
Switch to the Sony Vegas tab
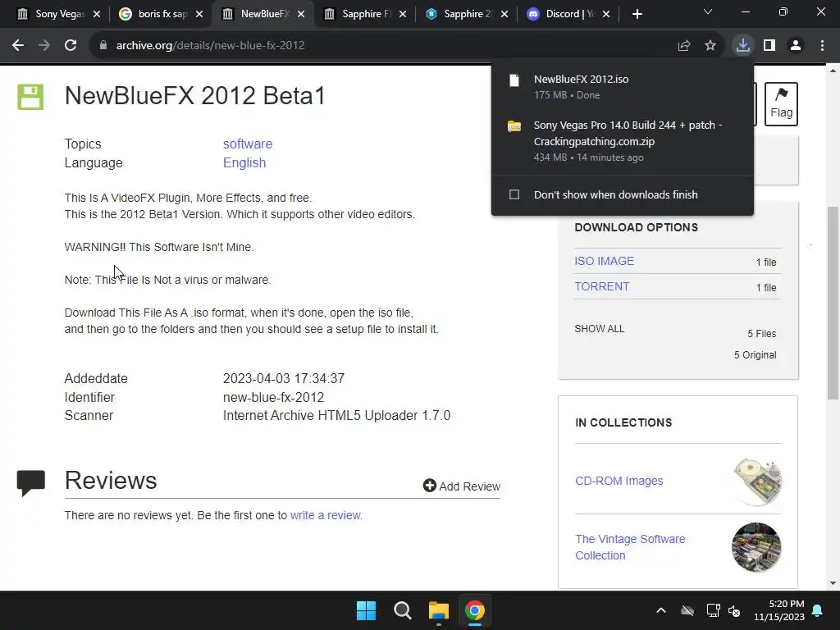tap(53, 14)
